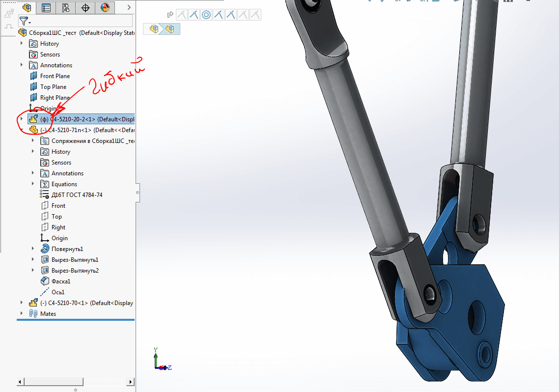
Task: Click the concentric mate icon in breadcrumb toolbar
Action: 206,15
